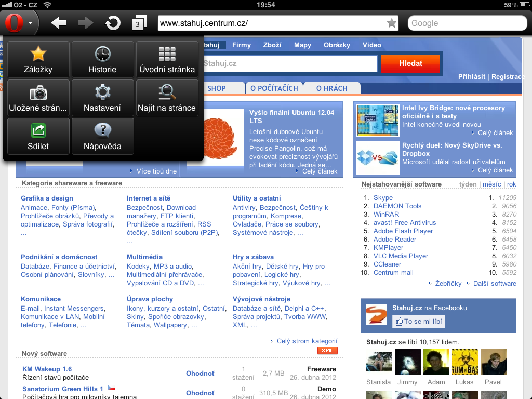
Task: Show most downloaded for rok
Action: click(512, 184)
